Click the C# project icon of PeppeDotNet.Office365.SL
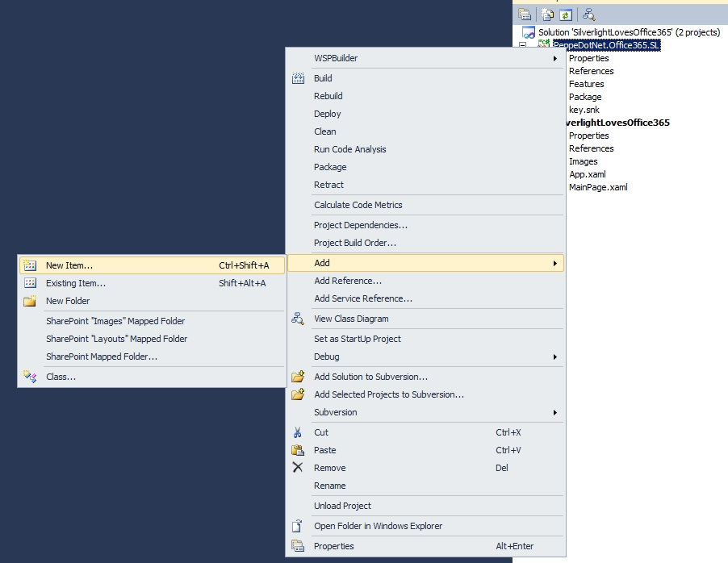Viewport: 728px width, 563px height. [x=543, y=45]
